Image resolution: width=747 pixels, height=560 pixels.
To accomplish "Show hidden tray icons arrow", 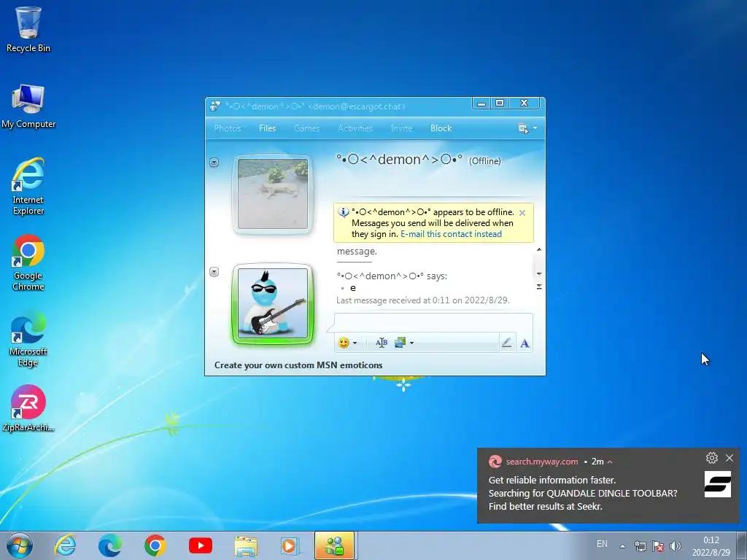I will (x=622, y=546).
